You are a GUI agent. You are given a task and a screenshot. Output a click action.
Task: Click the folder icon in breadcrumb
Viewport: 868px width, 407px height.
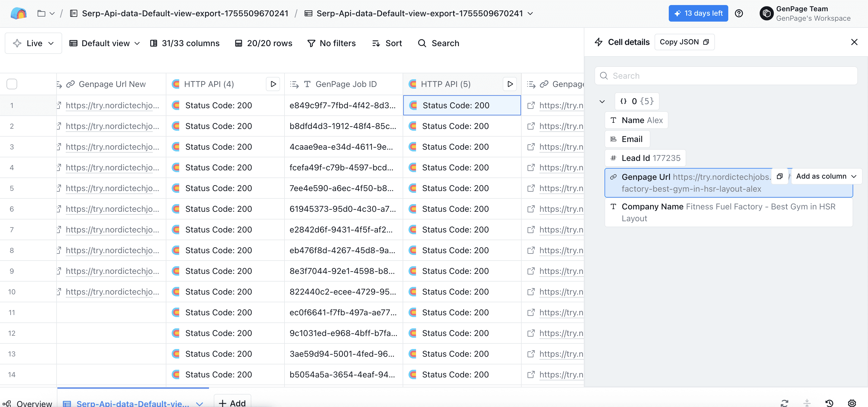(x=41, y=14)
